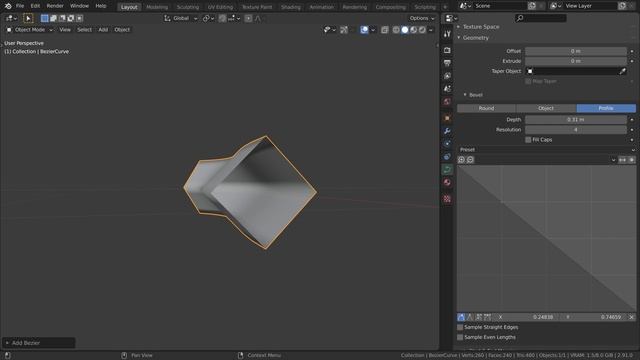Open the Object Mode dropdown

pos(30,30)
